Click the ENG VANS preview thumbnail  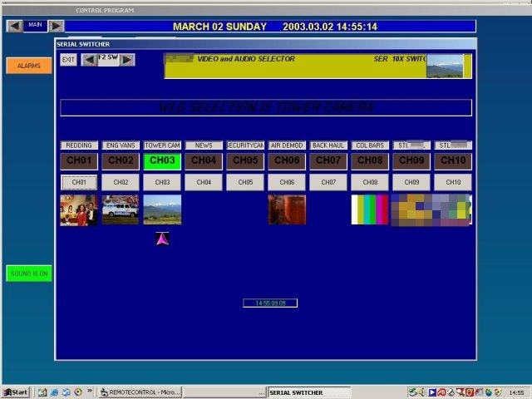(121, 209)
